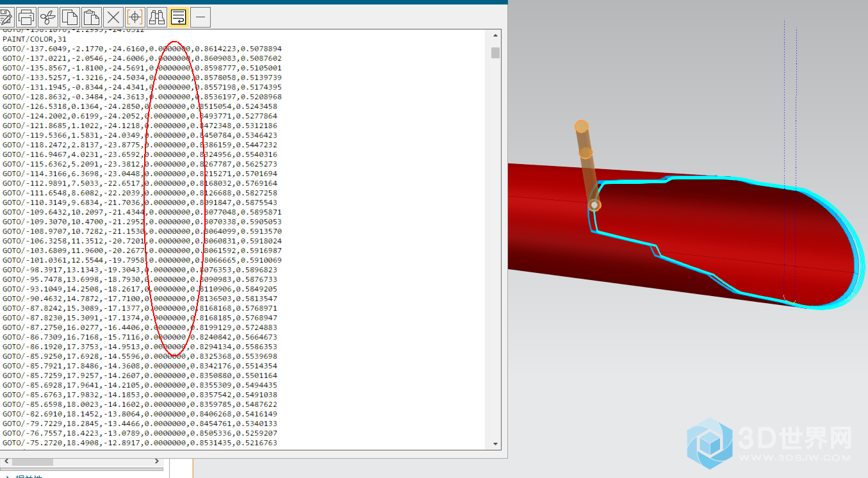The image size is (868, 478).
Task: Click the line starting GOTO/-109.6432
Action: (142, 212)
